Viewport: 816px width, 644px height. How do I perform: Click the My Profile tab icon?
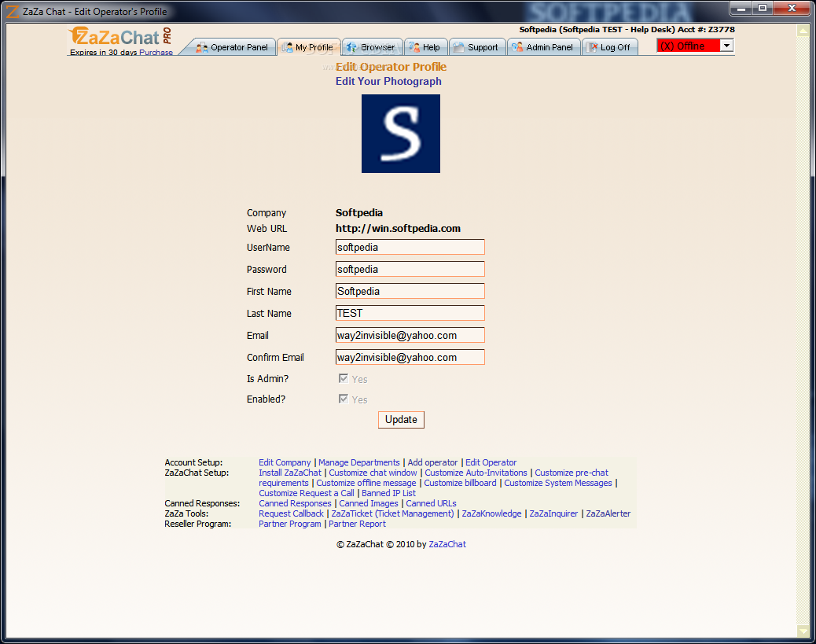click(x=287, y=47)
